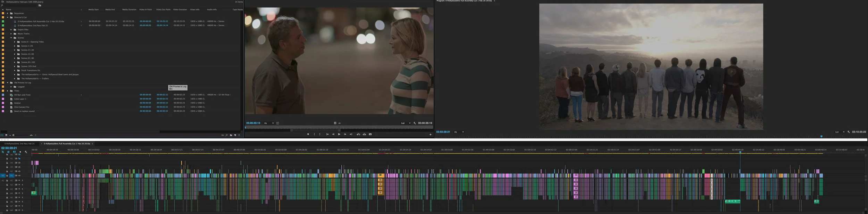The height and width of the screenshot is (214, 868).
Task: Add marker in Source monitor
Action: (308, 134)
